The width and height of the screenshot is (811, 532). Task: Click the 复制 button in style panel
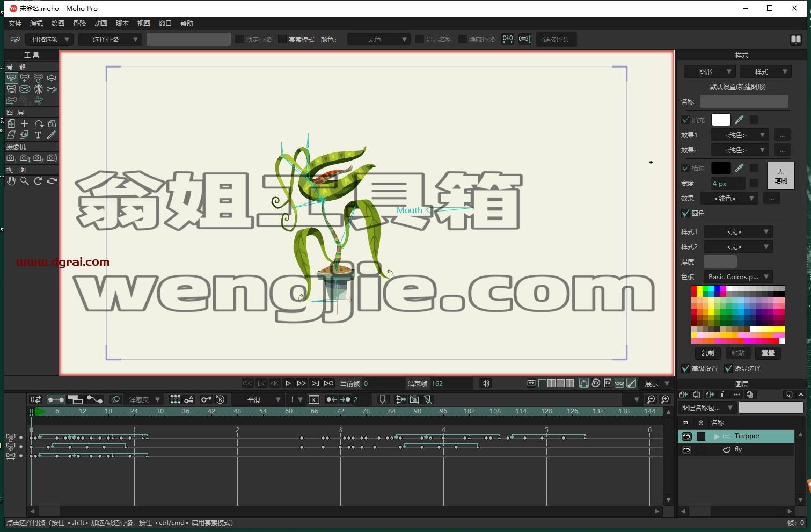pos(708,353)
